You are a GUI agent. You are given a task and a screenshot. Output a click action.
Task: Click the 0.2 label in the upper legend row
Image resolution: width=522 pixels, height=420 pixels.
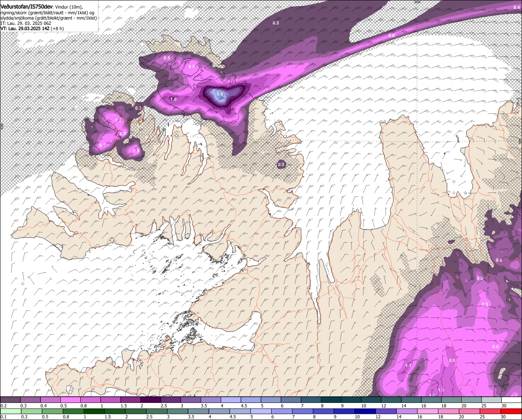3,406
